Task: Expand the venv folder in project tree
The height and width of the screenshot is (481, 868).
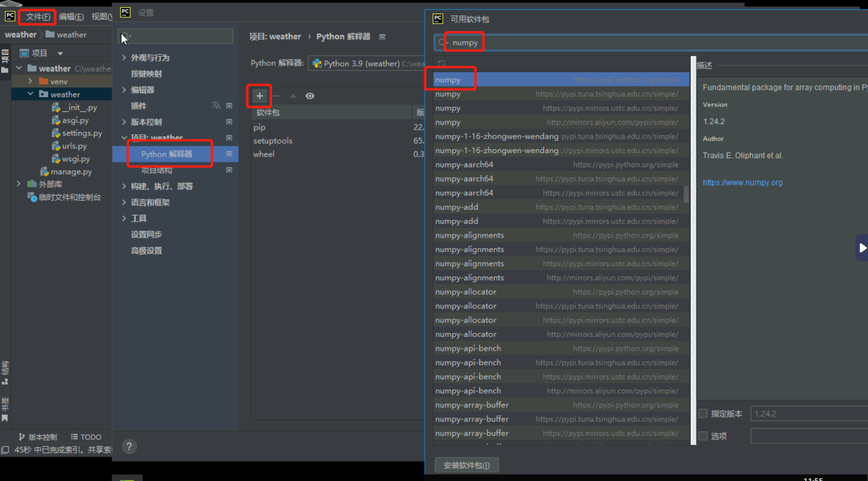Action: [30, 81]
